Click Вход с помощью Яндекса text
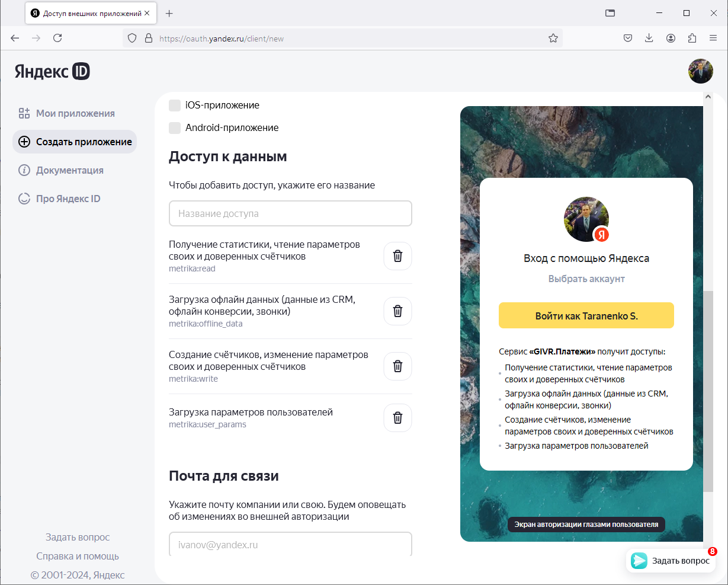728x585 pixels. coord(586,258)
